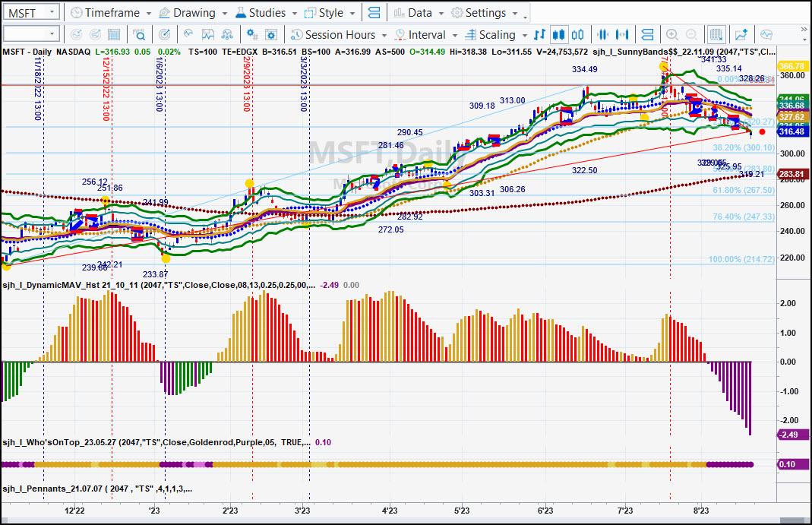Switch chart to OHLC bar style
The image size is (812, 525).
point(539,35)
